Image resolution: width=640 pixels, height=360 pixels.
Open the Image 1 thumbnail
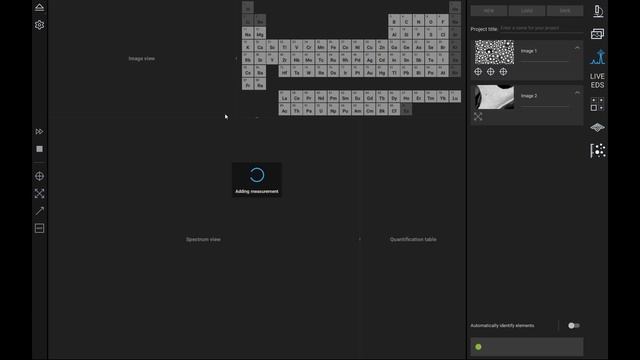click(494, 52)
